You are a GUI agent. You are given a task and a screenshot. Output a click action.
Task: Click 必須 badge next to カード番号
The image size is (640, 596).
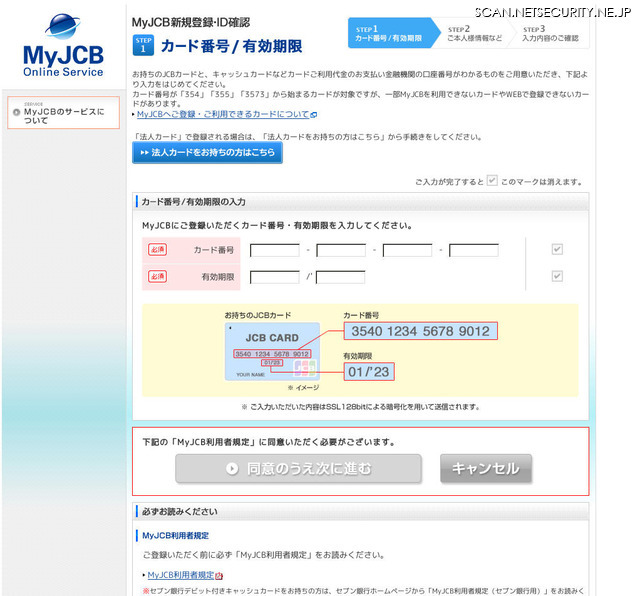(158, 250)
